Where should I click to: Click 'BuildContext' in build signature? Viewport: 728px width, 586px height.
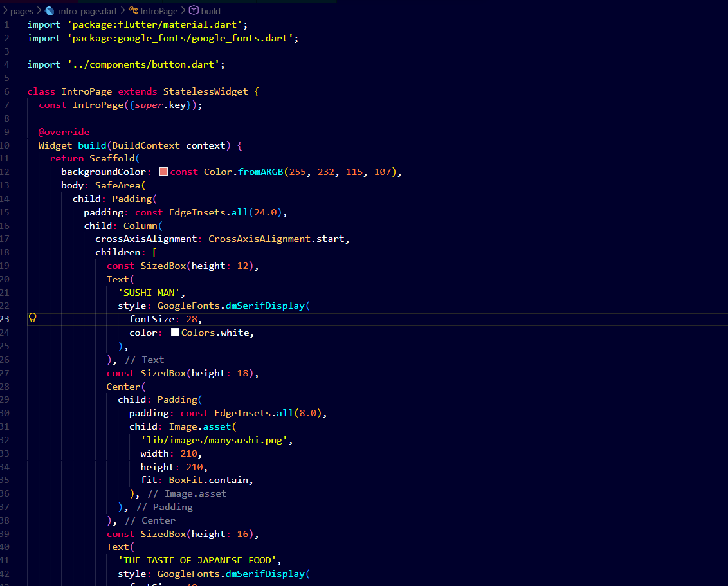(146, 145)
